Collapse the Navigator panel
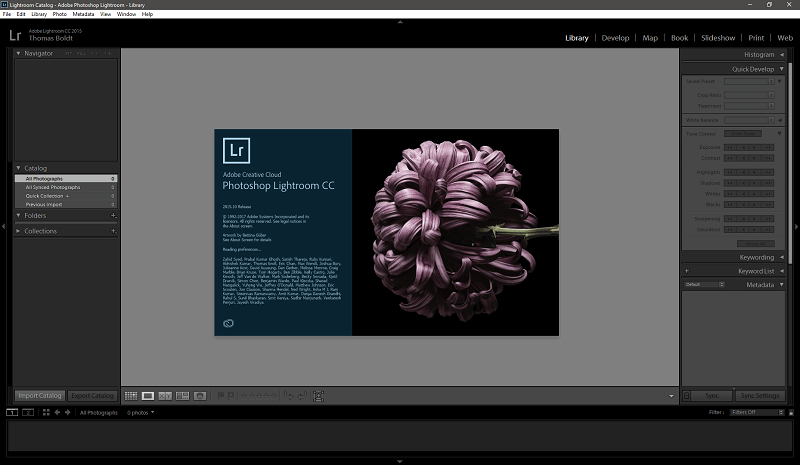Viewport: 800px width, 465px height. (x=18, y=53)
